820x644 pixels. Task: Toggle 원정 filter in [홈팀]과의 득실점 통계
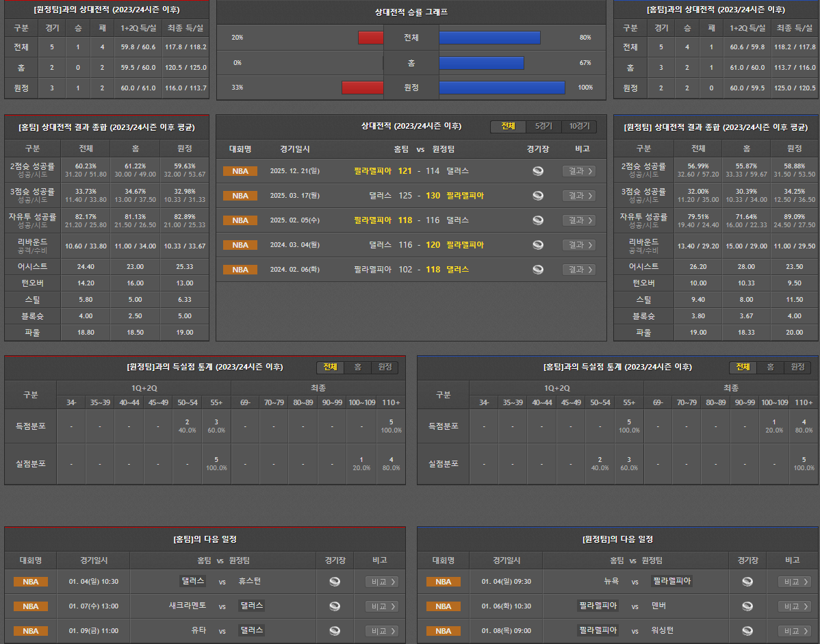tap(797, 368)
